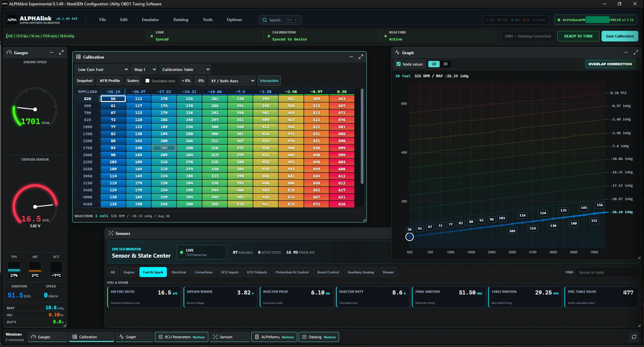Click the graph node circle at 525 RPM

(410, 237)
